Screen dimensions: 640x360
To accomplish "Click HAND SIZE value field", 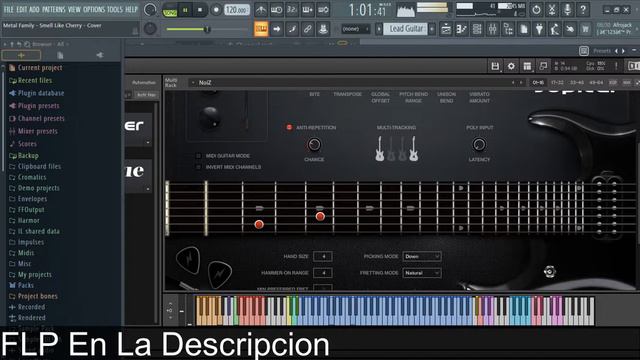I will point(322,256).
